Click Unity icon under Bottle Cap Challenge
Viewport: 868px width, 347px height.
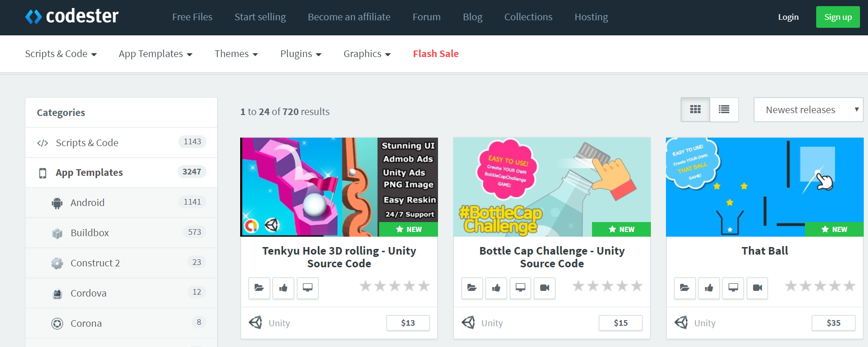click(x=469, y=322)
